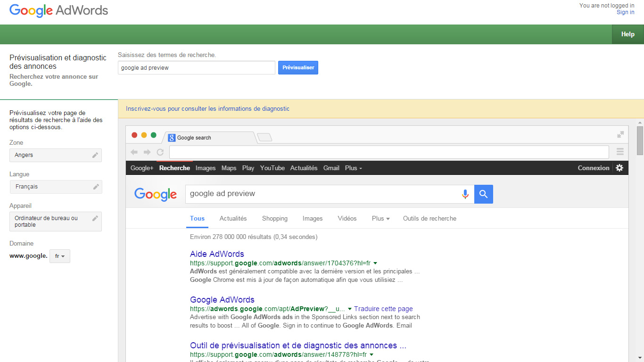This screenshot has height=362, width=644.
Task: Open Outil de prévisualisation et de diagnostic result
Action: tap(298, 346)
